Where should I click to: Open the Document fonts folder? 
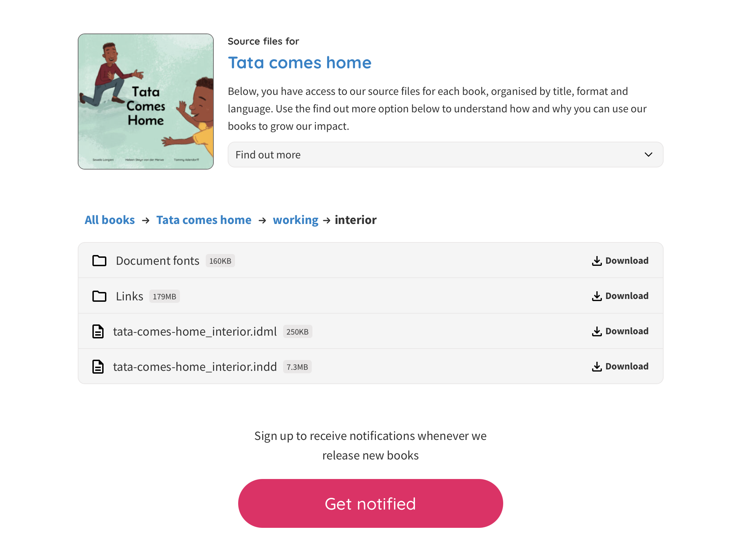(x=158, y=261)
